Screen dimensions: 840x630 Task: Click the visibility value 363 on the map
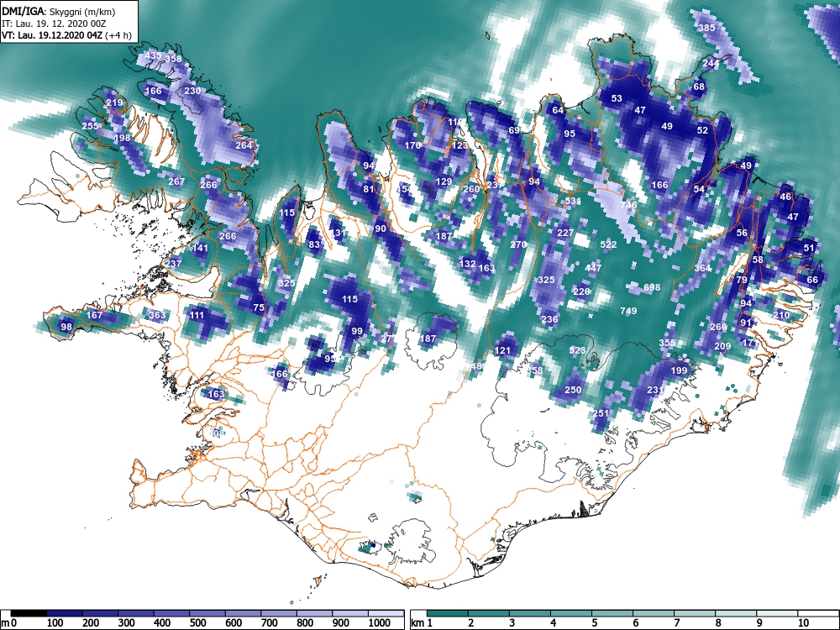pyautogui.click(x=157, y=315)
